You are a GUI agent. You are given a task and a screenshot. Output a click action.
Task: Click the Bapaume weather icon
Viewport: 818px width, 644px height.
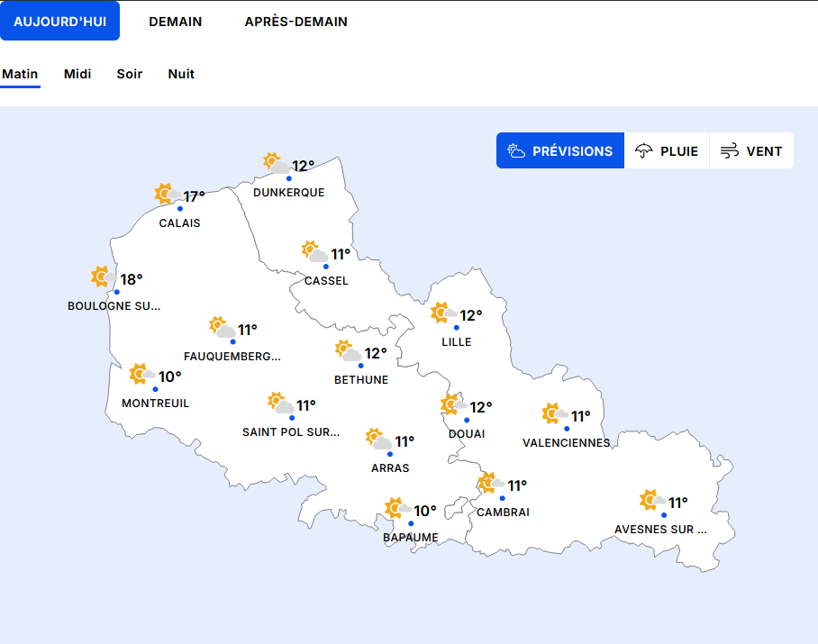398,508
